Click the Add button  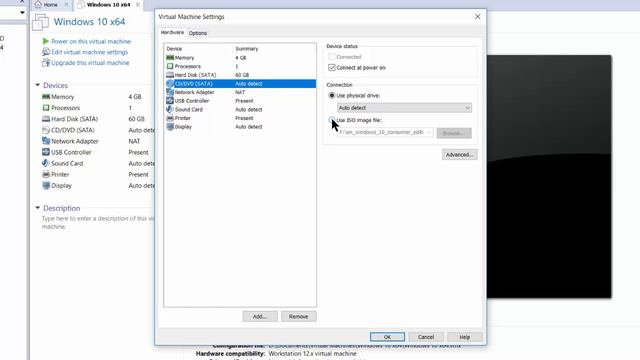click(260, 316)
